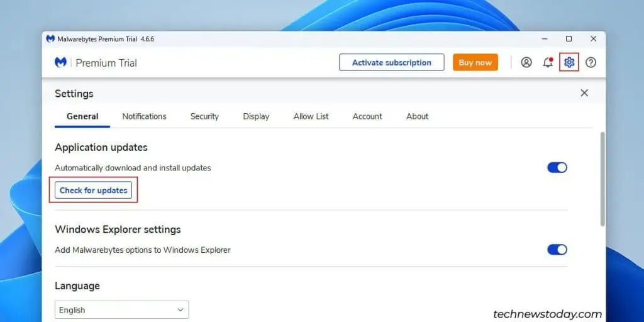View the About tab
This screenshot has height=322, width=644.
point(418,116)
